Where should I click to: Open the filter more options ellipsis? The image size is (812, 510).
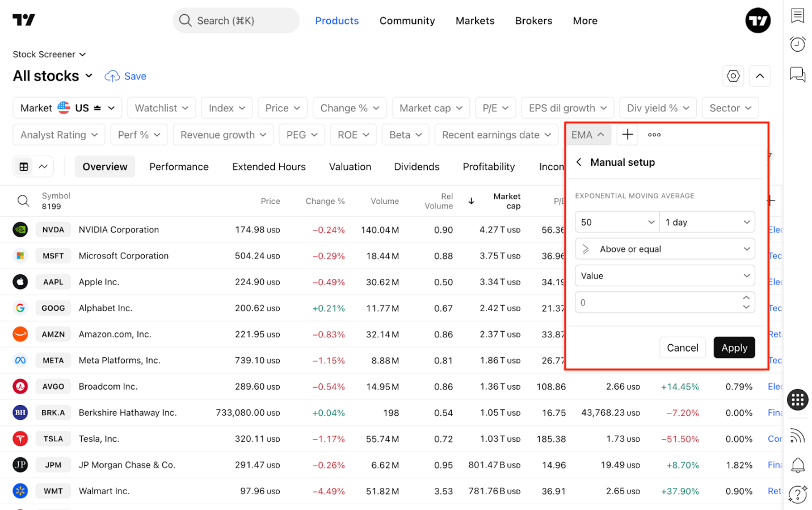[654, 135]
